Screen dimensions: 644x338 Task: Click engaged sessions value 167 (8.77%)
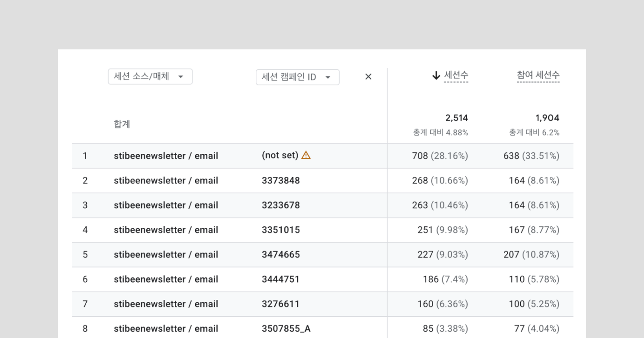tap(534, 230)
